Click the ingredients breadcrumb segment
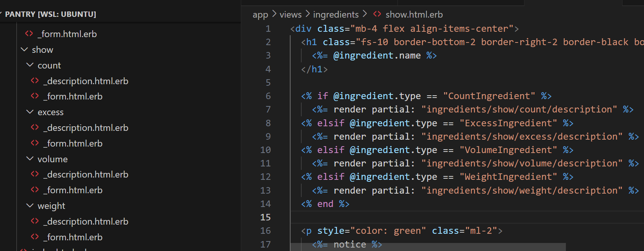Screen dimensions: 644x251 (x=336, y=15)
